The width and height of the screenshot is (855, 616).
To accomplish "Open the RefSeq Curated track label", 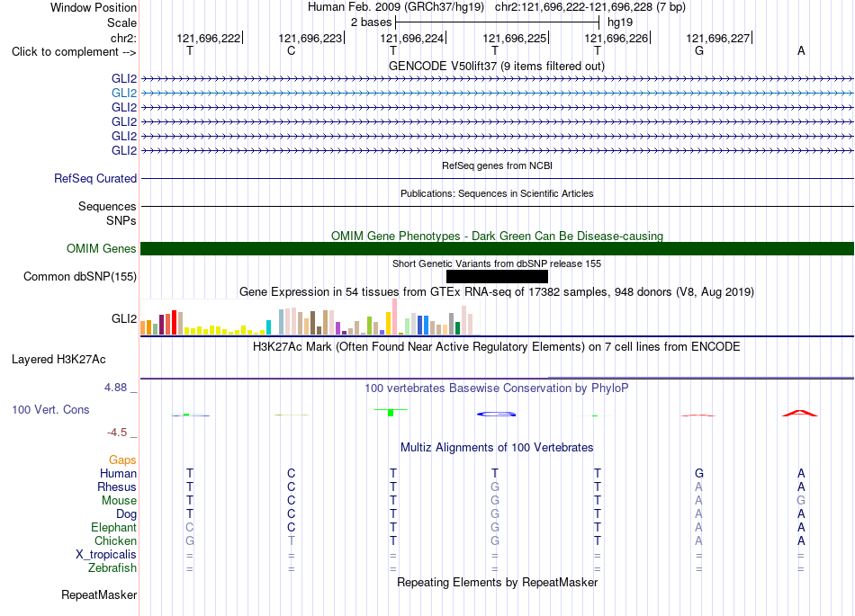I will (94, 179).
